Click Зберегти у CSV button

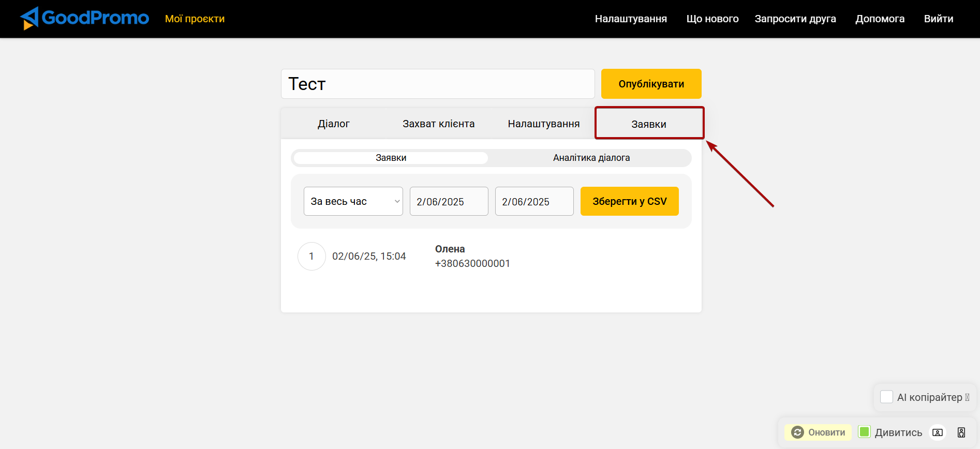click(x=630, y=201)
